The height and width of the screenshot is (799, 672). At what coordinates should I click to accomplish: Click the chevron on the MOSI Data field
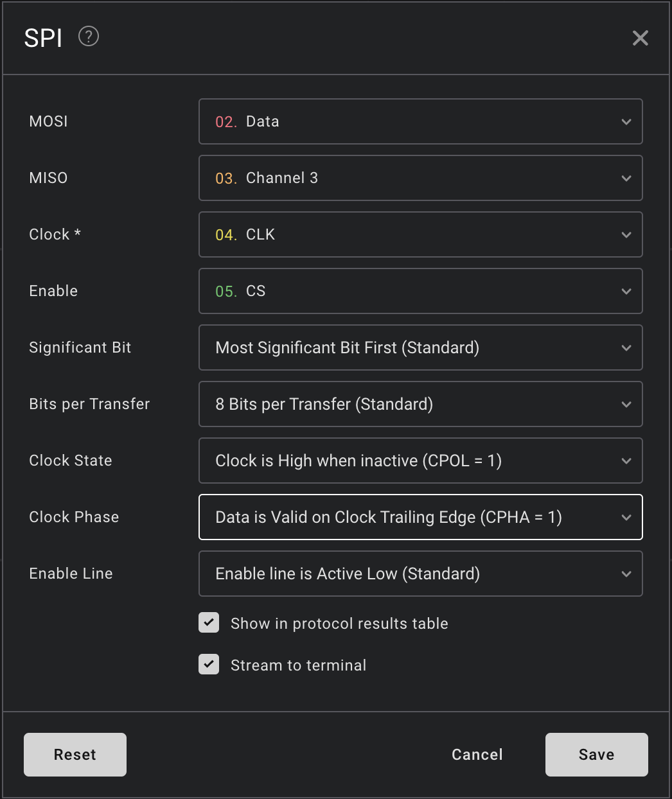(x=625, y=121)
